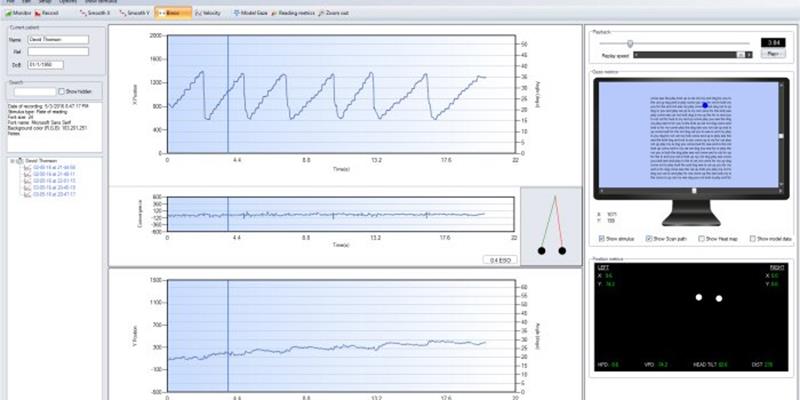Enable Model Gaze from the toolbar
This screenshot has height=400, width=800.
251,13
